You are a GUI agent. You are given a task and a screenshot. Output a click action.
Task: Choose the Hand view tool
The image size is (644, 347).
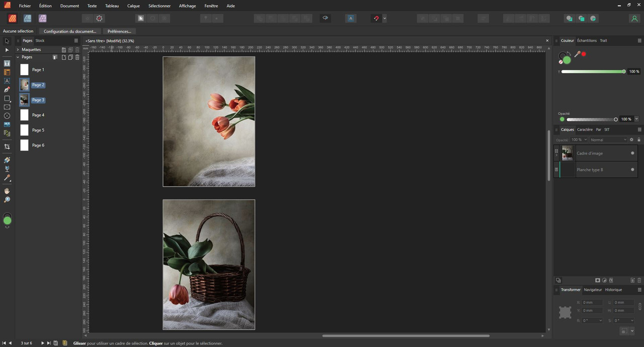pyautogui.click(x=7, y=191)
